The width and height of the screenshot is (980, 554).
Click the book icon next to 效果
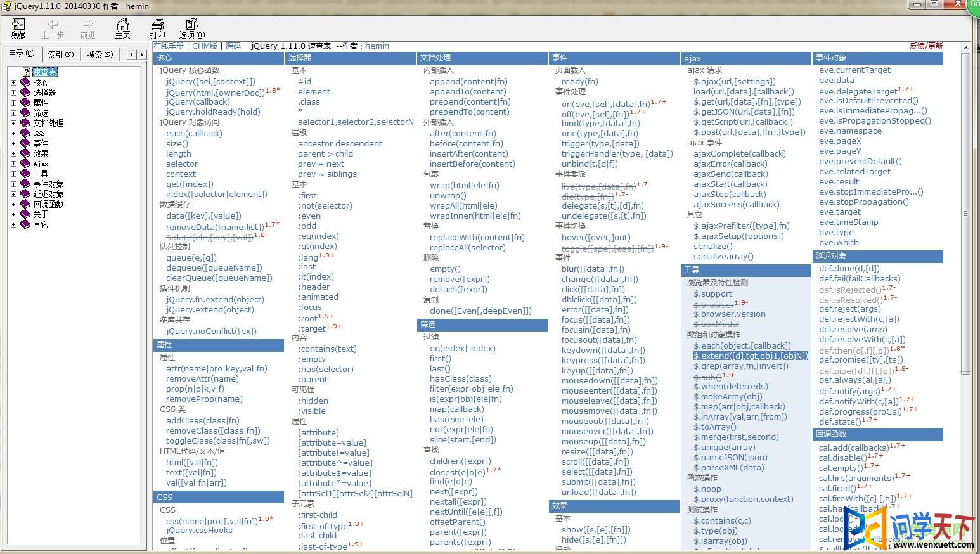25,153
